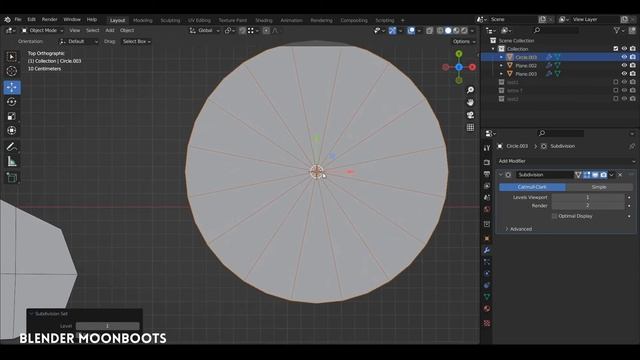
Task: Disable Circle.003 in renders camera icon
Action: pos(633,57)
